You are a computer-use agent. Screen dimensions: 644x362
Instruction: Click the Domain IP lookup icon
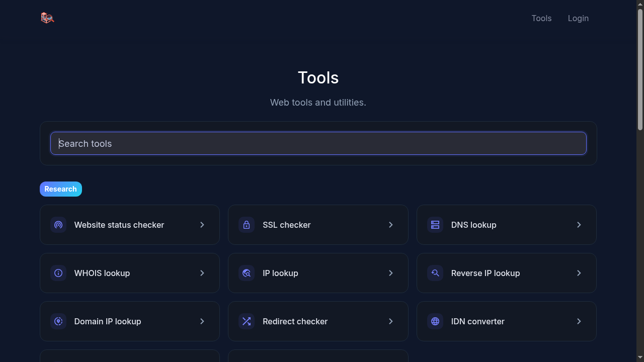tap(58, 321)
